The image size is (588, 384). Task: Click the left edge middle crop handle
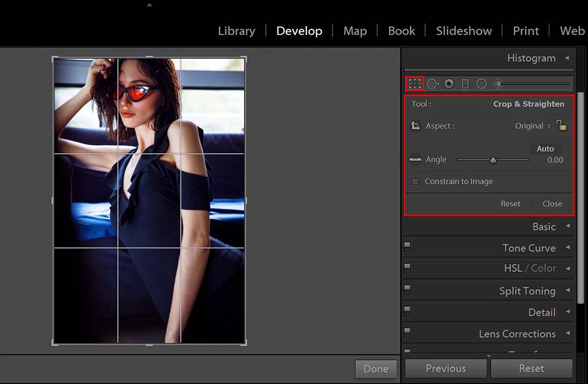[53, 201]
